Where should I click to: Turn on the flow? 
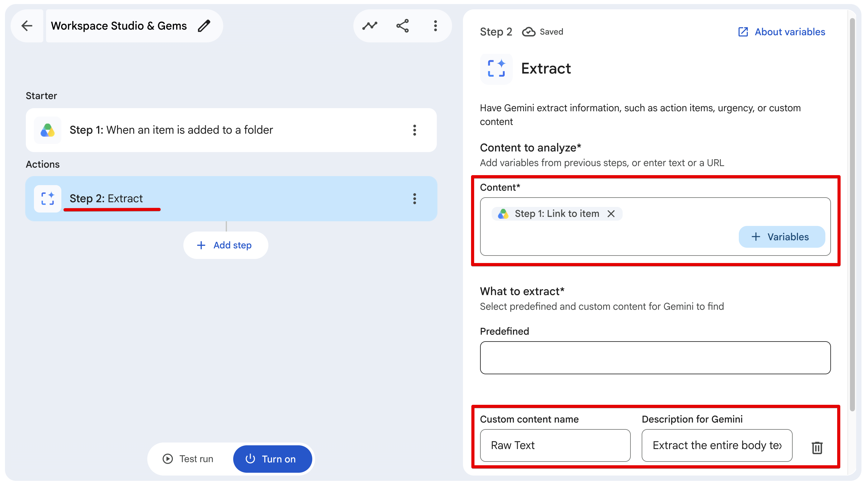[272, 459]
